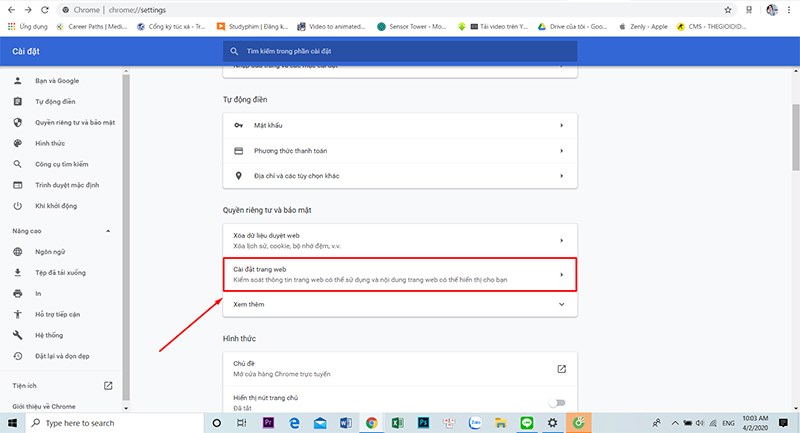Click the extension icon beside the star
This screenshot has width=800, height=433.
749,10
